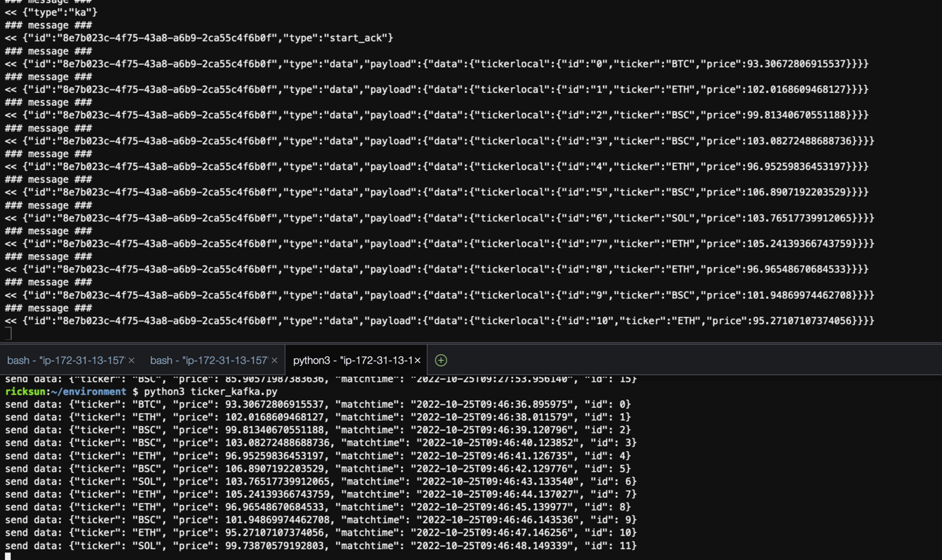Click the BTC tickerlocal message with id 0

pos(435,64)
